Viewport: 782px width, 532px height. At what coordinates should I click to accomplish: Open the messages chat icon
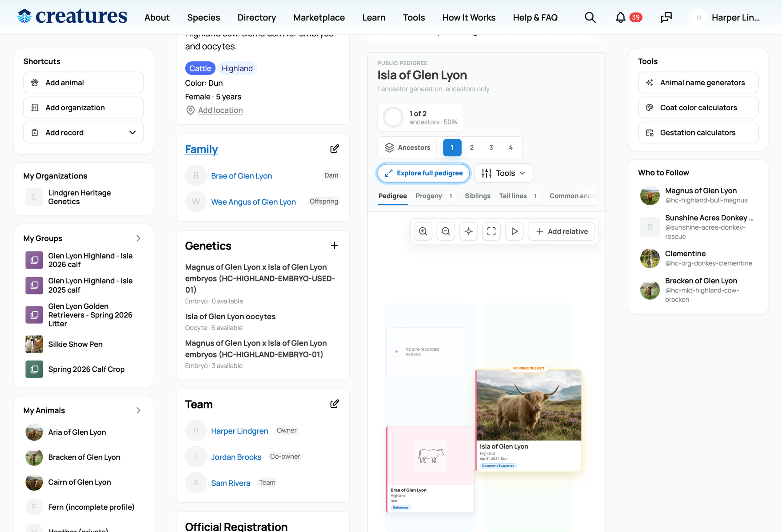666,17
